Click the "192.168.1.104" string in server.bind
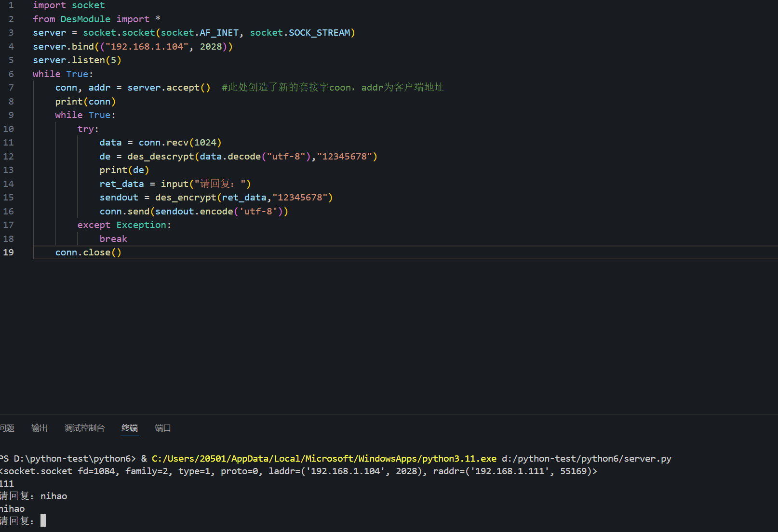The image size is (778, 532). [147, 47]
